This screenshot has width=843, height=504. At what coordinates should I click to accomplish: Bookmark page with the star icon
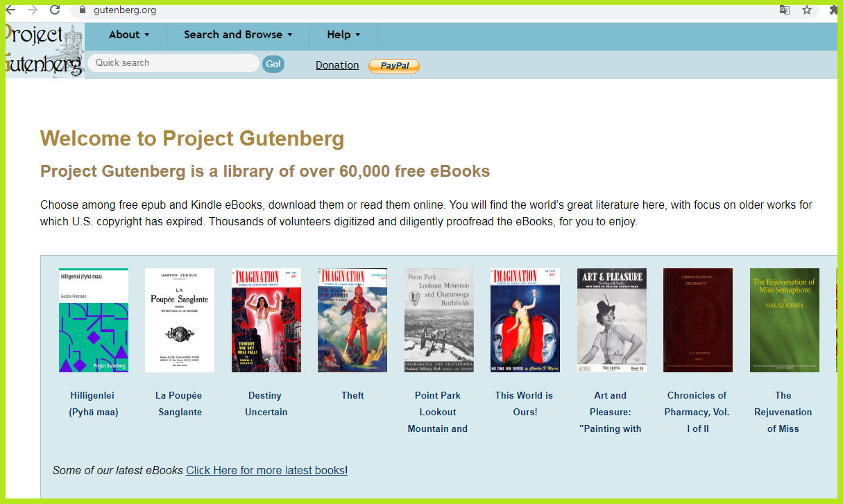coord(807,10)
